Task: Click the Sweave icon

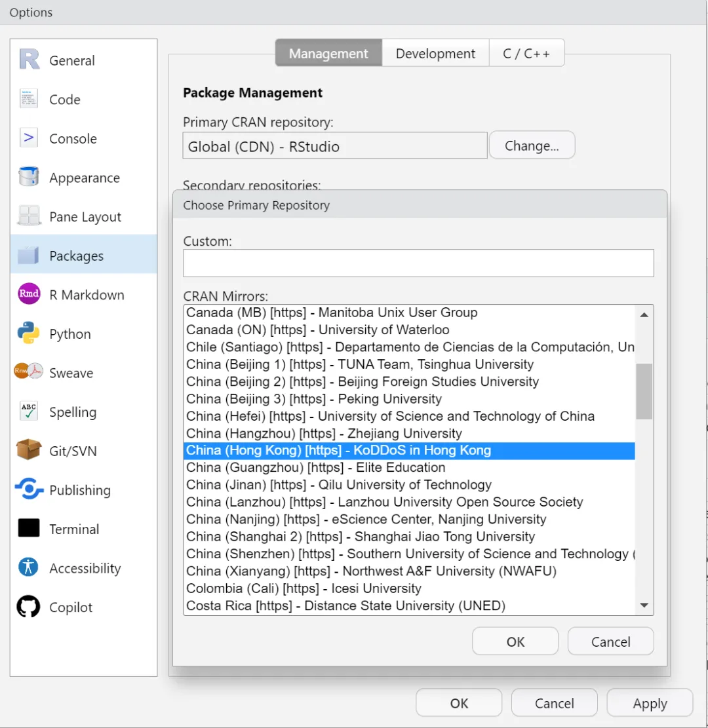Action: tap(29, 372)
